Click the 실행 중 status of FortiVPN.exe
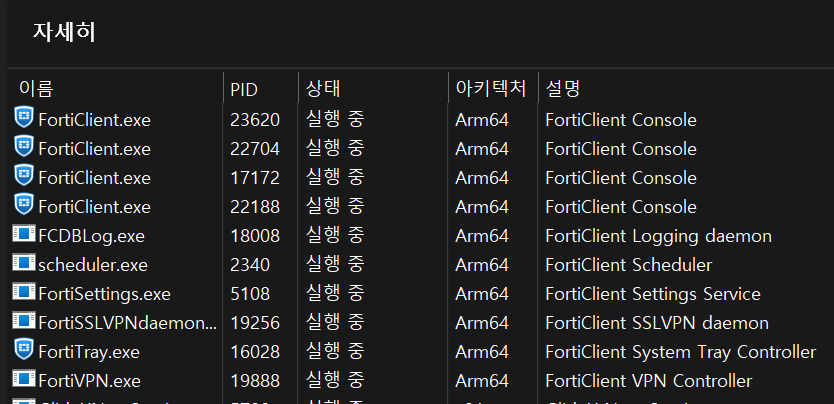This screenshot has width=834, height=404. tap(335, 380)
